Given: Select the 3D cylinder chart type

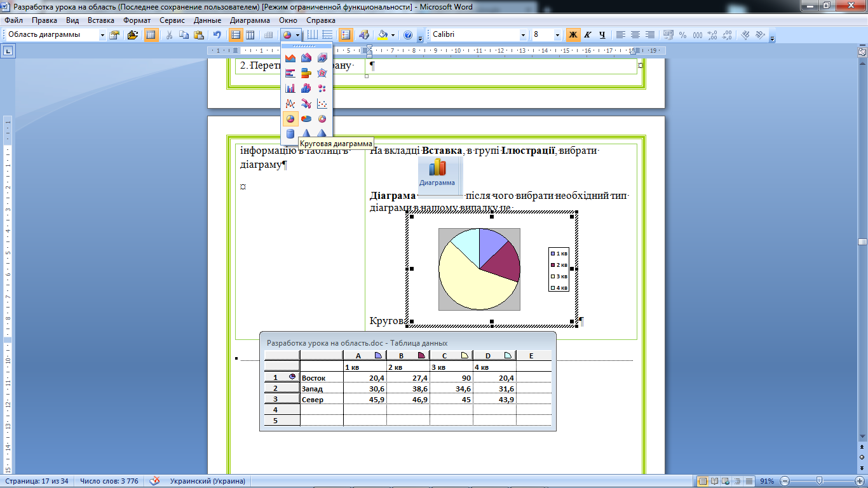Looking at the screenshot, I should pyautogui.click(x=290, y=133).
